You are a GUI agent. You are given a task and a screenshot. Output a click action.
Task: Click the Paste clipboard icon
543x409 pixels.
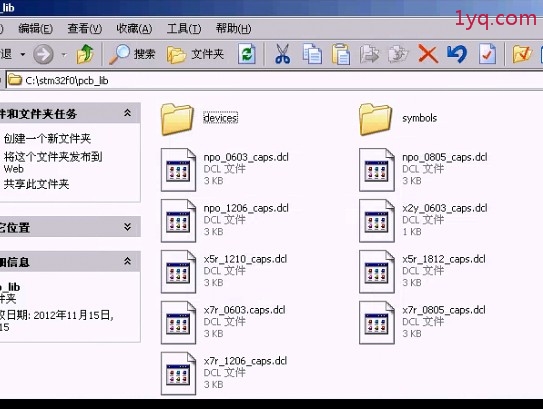[341, 54]
